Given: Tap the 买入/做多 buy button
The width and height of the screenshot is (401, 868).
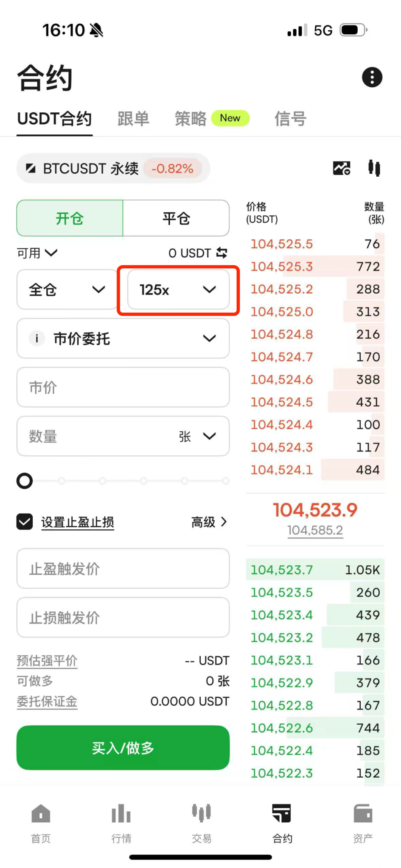Looking at the screenshot, I should tap(123, 748).
